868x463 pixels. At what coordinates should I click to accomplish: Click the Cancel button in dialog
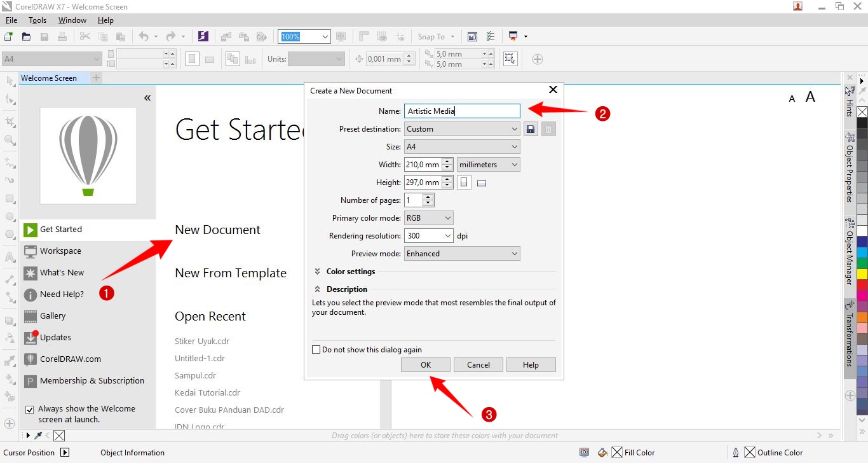pyautogui.click(x=478, y=365)
